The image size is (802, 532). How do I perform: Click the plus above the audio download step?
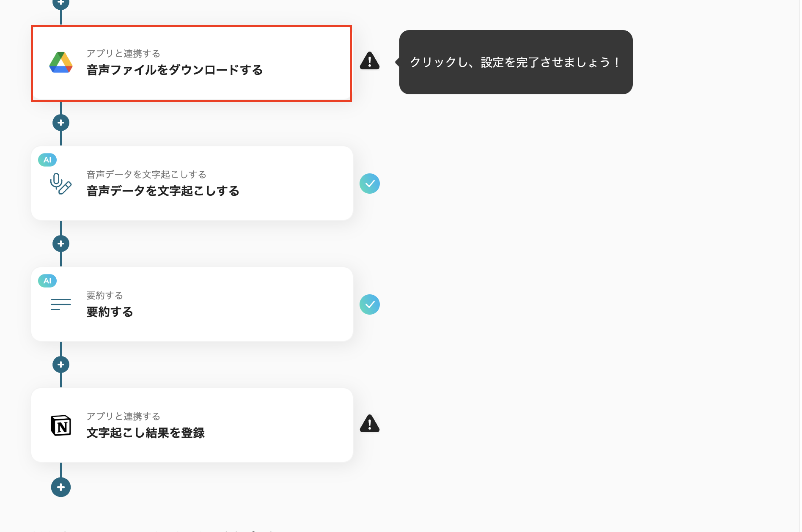point(61,3)
